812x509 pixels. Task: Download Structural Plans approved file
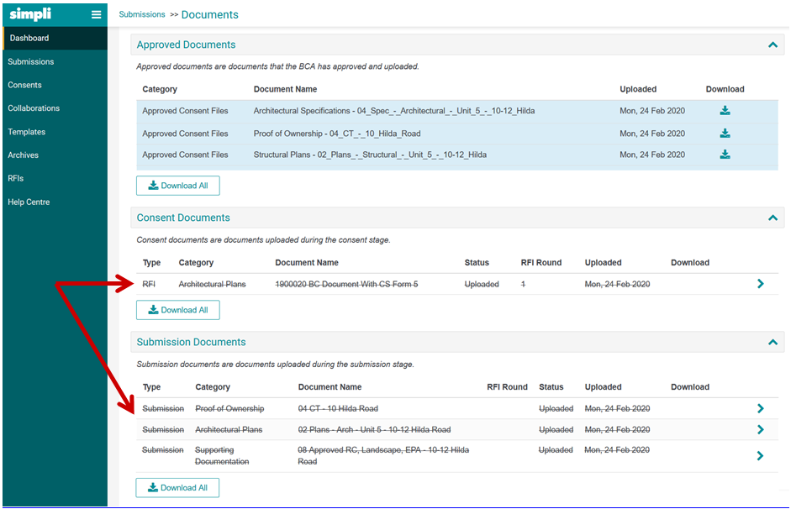(x=725, y=155)
